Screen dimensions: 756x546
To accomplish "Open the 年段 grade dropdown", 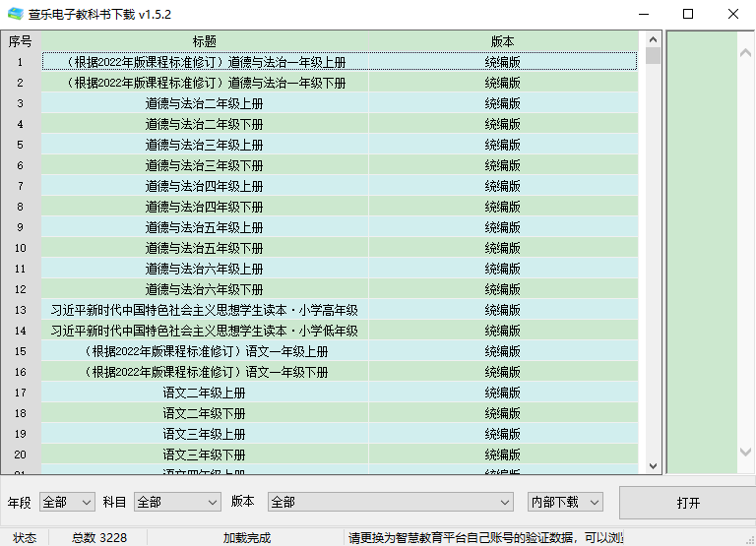I will pyautogui.click(x=67, y=502).
